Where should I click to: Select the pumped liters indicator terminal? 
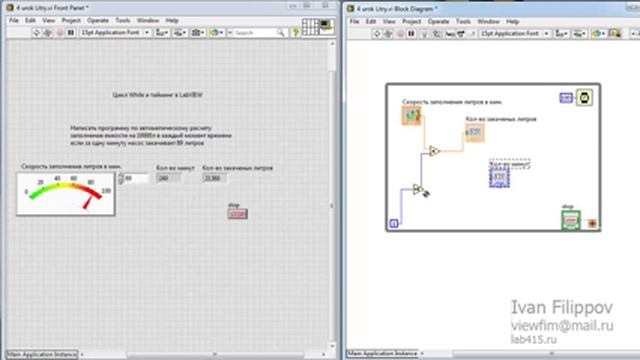click(475, 133)
